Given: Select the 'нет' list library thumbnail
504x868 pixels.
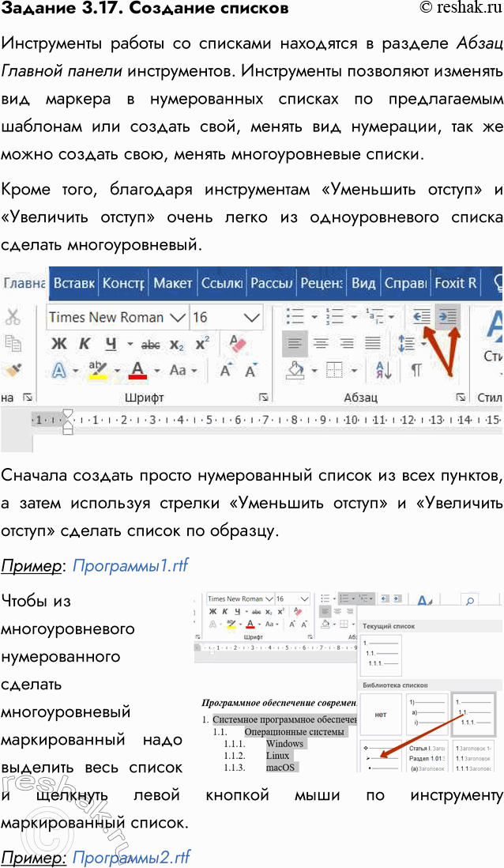Looking at the screenshot, I should tap(381, 715).
